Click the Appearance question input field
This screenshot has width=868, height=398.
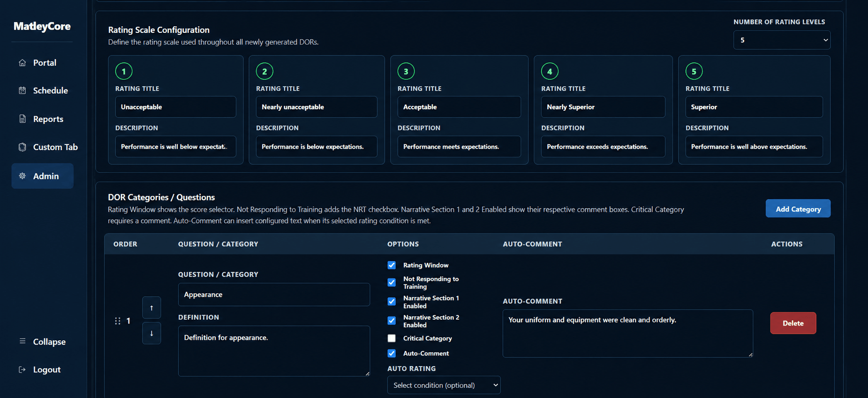[274, 295]
